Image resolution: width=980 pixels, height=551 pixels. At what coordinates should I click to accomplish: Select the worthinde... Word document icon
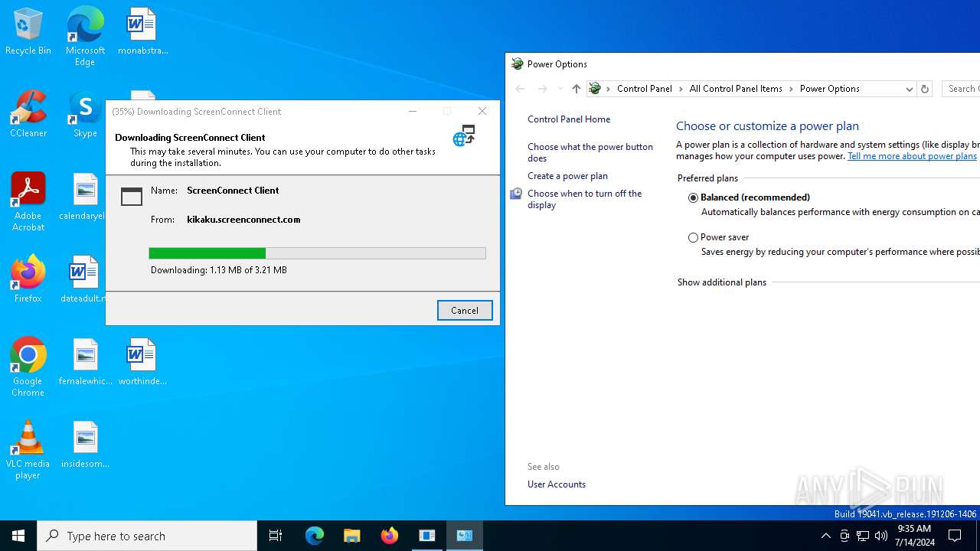(x=142, y=362)
